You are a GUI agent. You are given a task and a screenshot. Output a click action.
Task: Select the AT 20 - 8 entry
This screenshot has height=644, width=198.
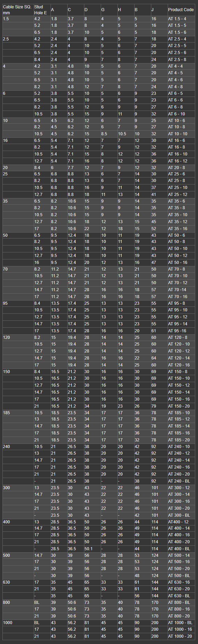176,168
